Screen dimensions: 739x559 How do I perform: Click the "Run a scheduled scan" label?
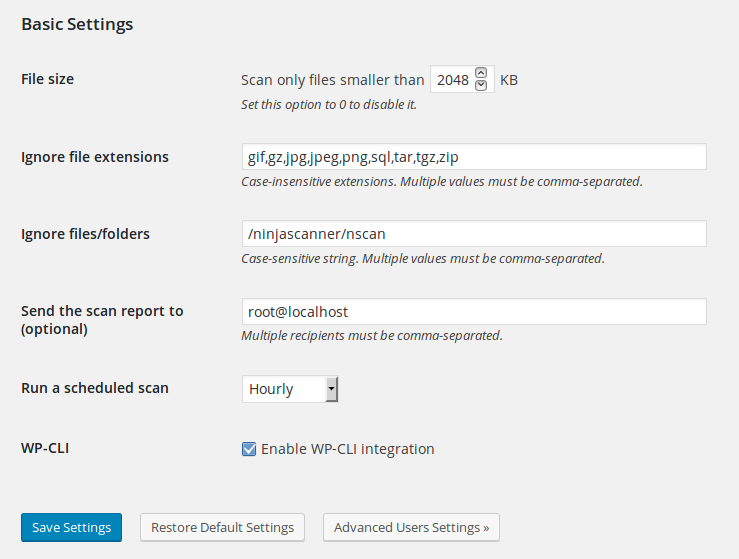[95, 388]
